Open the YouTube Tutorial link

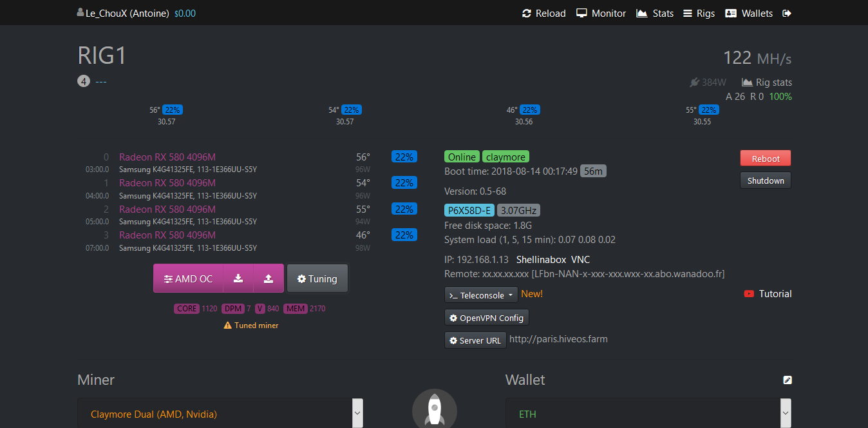(768, 294)
